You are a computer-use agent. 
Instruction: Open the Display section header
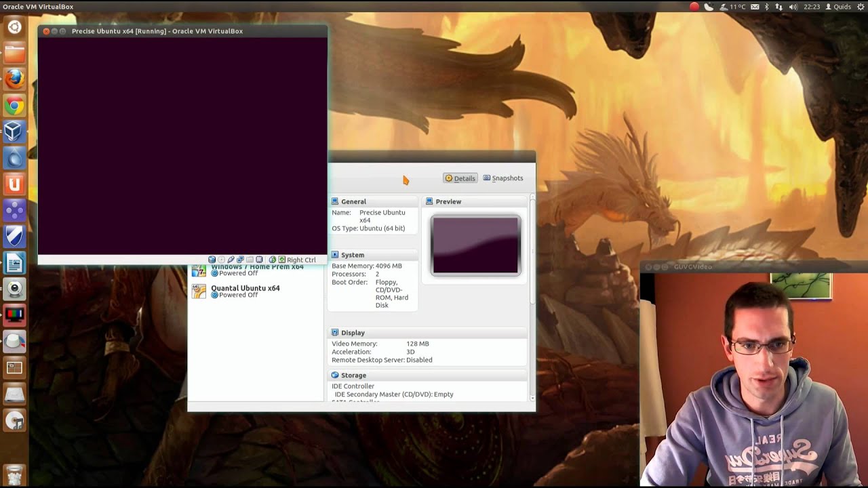click(428, 333)
